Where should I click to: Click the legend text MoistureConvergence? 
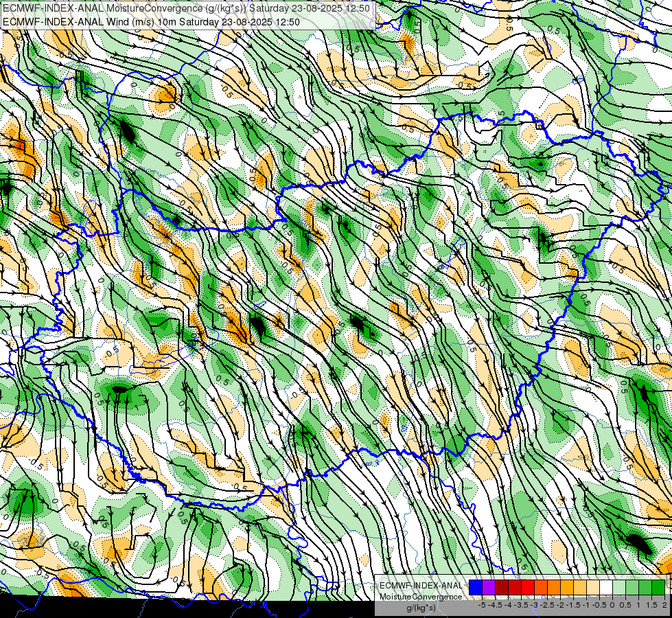click(x=421, y=597)
